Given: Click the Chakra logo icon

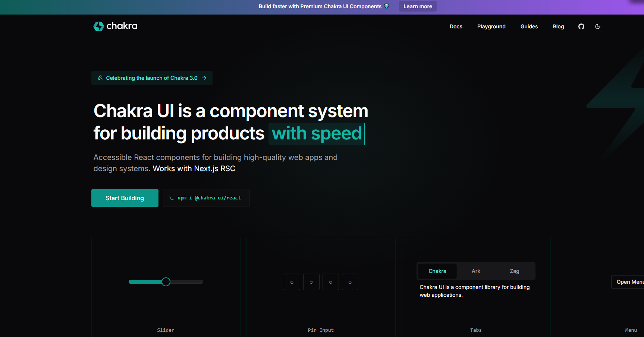Looking at the screenshot, I should coord(98,26).
